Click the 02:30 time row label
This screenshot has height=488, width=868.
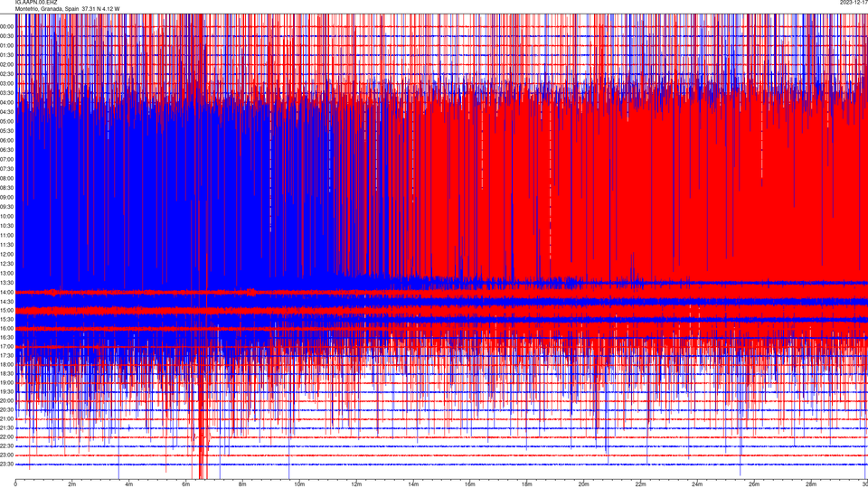point(6,73)
